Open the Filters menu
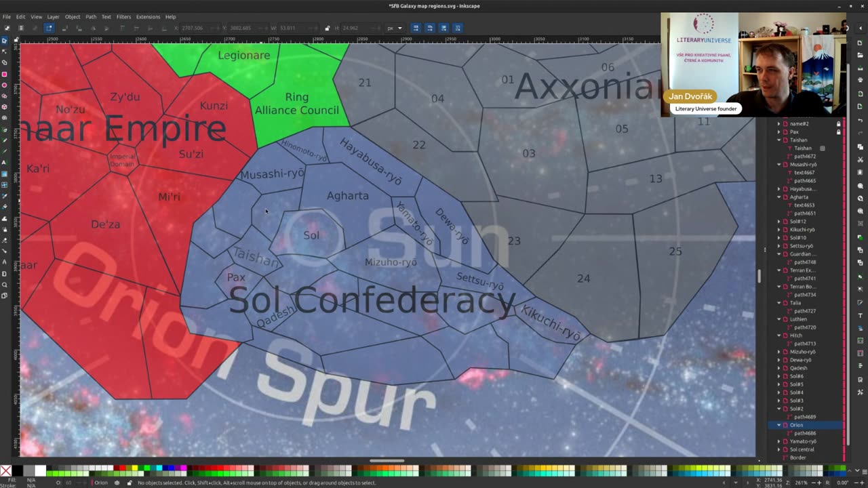Image resolution: width=868 pixels, height=488 pixels. 123,17
